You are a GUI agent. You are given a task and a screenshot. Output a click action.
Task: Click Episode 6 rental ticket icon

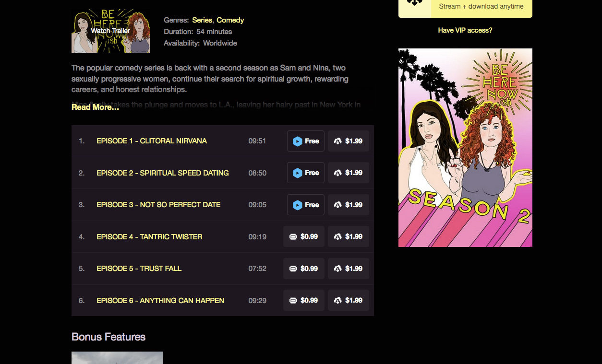[x=293, y=301]
